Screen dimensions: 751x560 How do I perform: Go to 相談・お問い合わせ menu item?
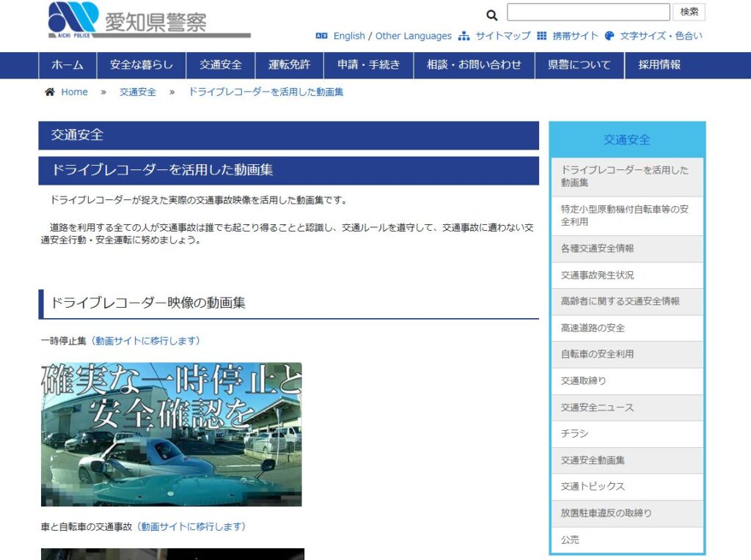coord(474,65)
